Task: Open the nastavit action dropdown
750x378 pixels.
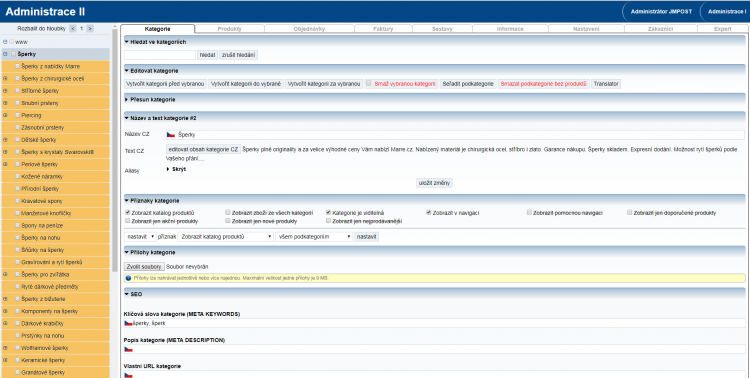Action: (x=140, y=237)
